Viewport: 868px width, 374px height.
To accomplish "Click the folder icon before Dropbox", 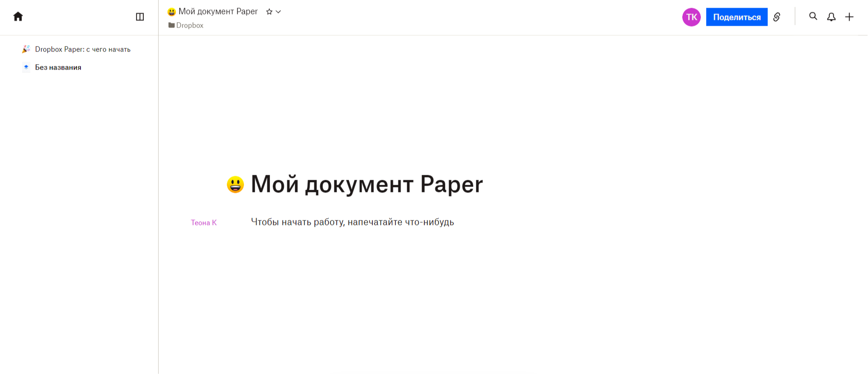I will click(x=172, y=25).
